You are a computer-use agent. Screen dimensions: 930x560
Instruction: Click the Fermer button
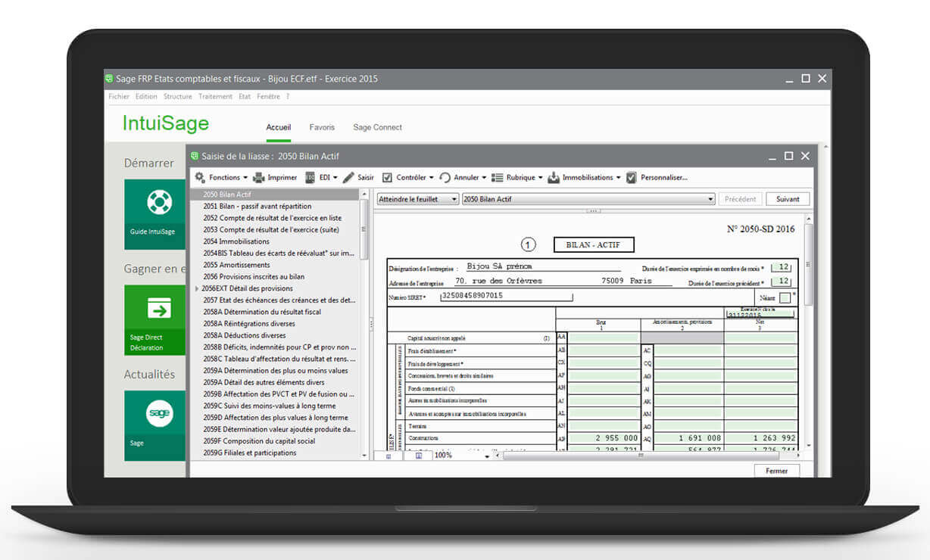776,471
